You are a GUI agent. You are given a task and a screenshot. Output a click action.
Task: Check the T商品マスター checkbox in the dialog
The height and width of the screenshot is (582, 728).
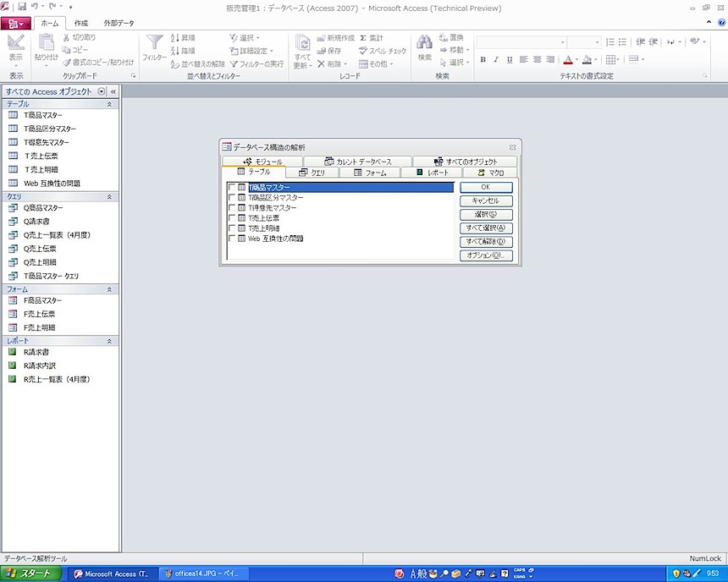click(232, 187)
